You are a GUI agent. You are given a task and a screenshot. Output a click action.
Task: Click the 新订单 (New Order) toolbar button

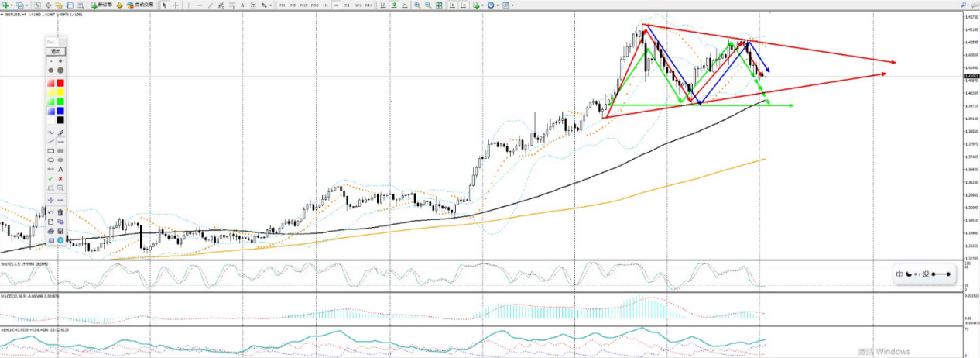coord(101,5)
